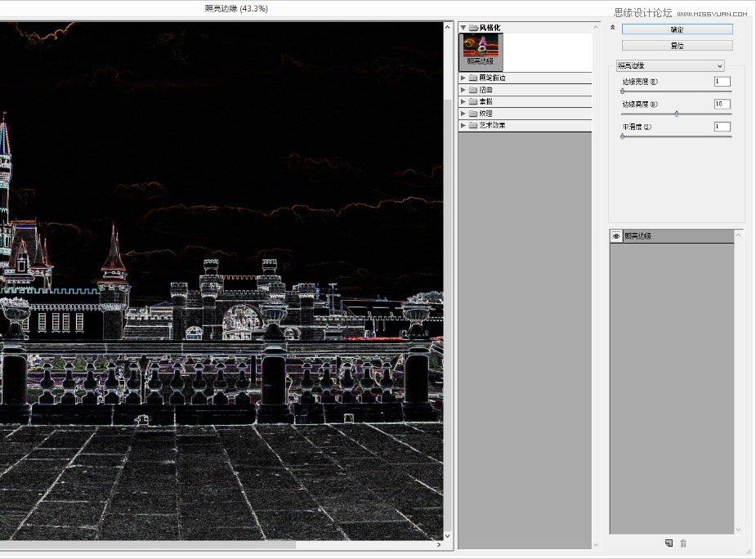Image resolution: width=756 pixels, height=559 pixels.
Task: Click the preview scroll right arrow
Action: point(439,544)
